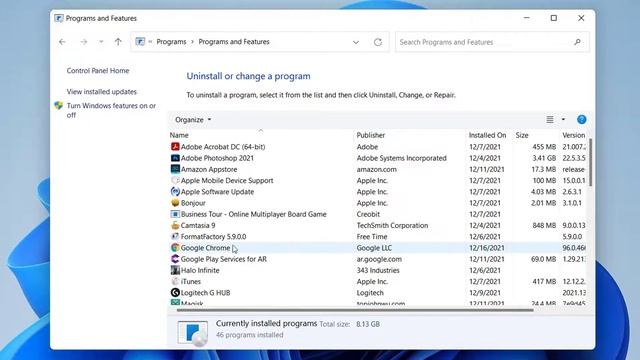This screenshot has height=360, width=640.
Task: Open Turn Windows features on or off
Action: pyautogui.click(x=111, y=110)
